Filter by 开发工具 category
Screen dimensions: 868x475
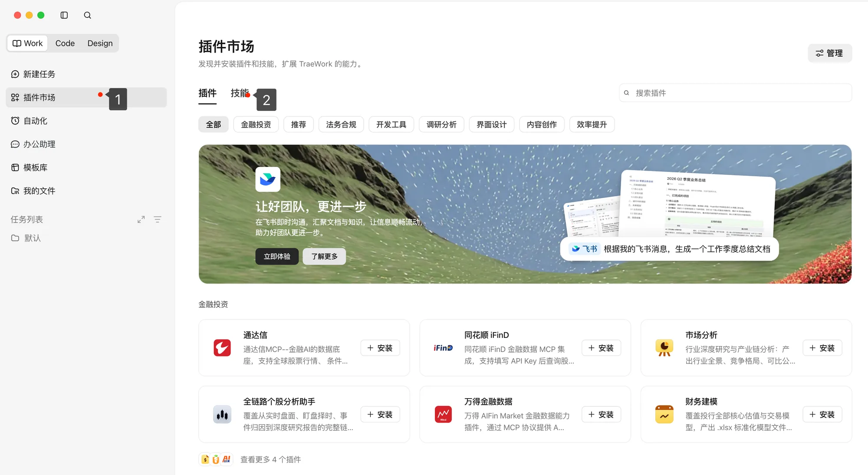(x=391, y=125)
